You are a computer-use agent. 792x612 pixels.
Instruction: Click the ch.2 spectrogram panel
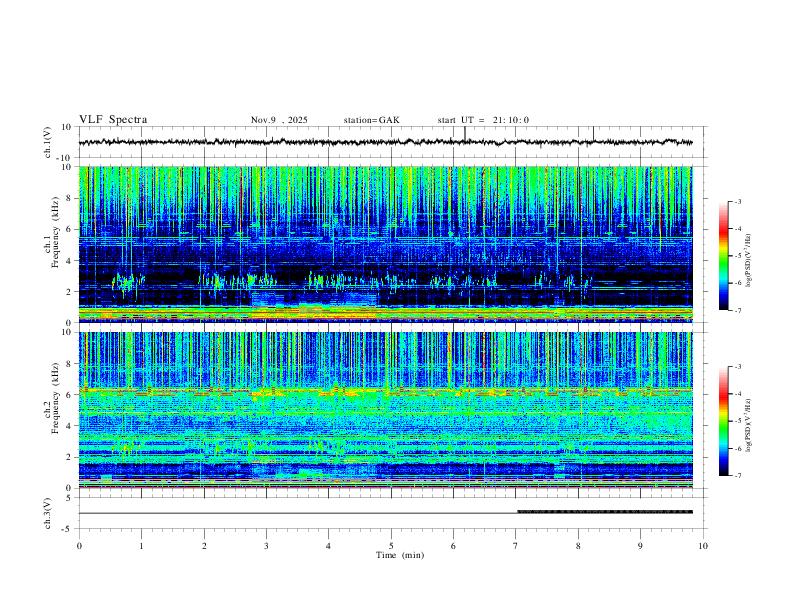coord(385,410)
